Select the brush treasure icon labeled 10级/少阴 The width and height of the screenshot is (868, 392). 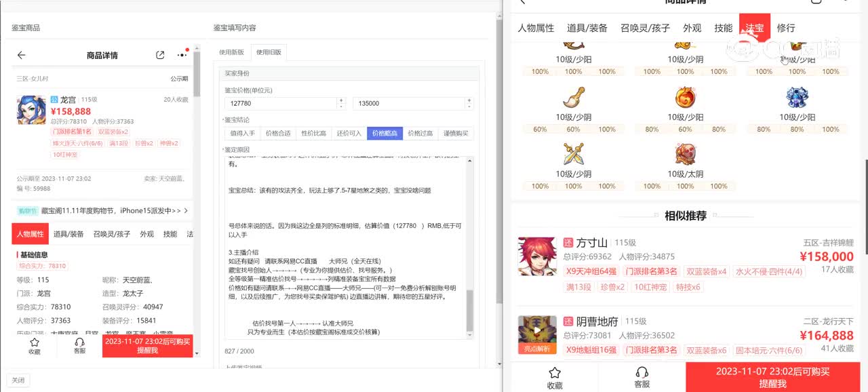point(574,98)
